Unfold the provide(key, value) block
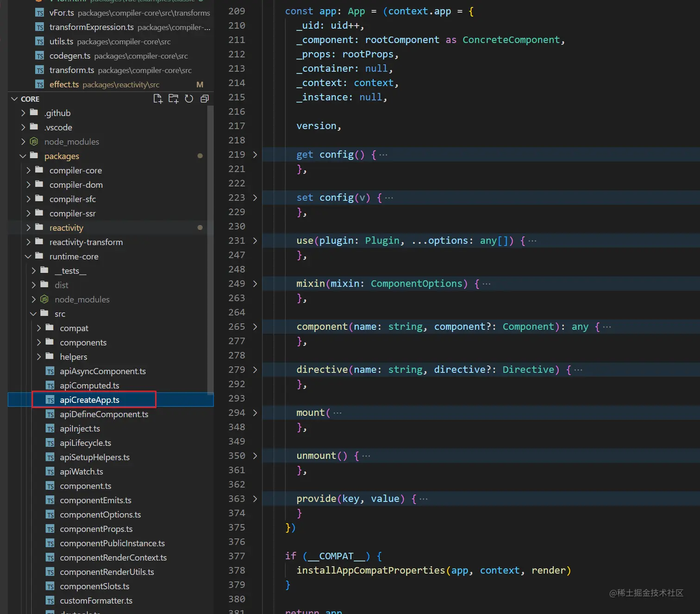The width and height of the screenshot is (700, 614). click(x=255, y=499)
